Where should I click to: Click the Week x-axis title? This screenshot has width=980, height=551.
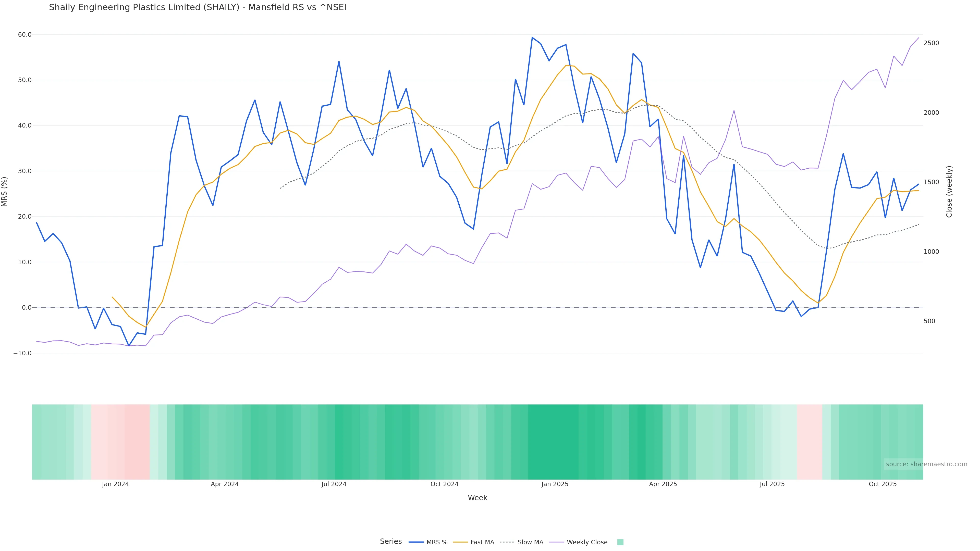(477, 498)
